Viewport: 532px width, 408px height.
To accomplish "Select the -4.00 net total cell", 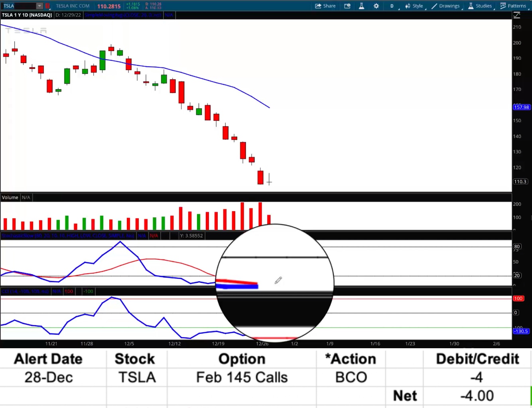I will point(477,396).
